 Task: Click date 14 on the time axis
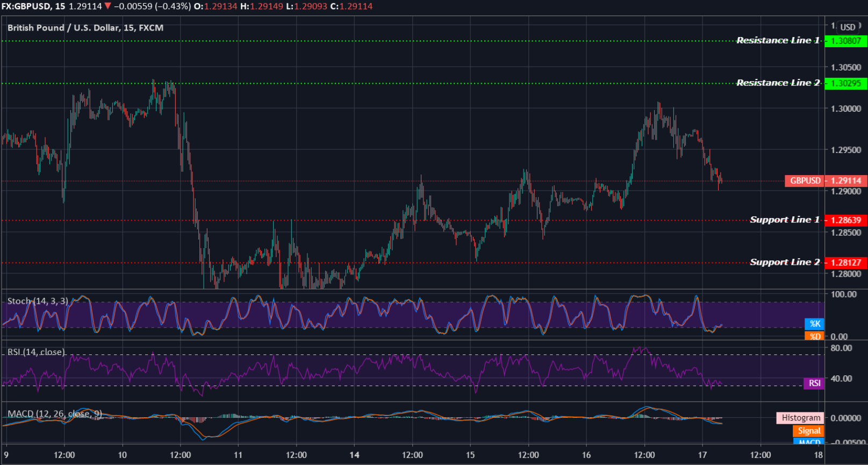pos(354,455)
